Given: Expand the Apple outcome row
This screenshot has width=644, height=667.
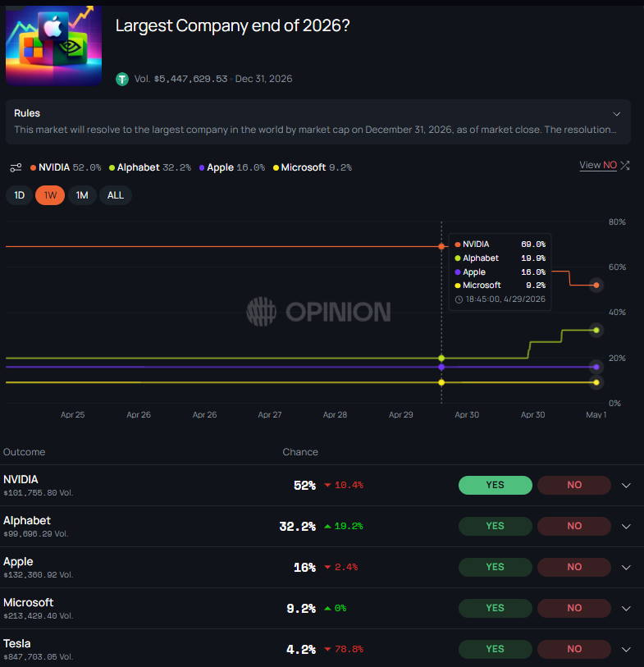Looking at the screenshot, I should click(x=626, y=568).
